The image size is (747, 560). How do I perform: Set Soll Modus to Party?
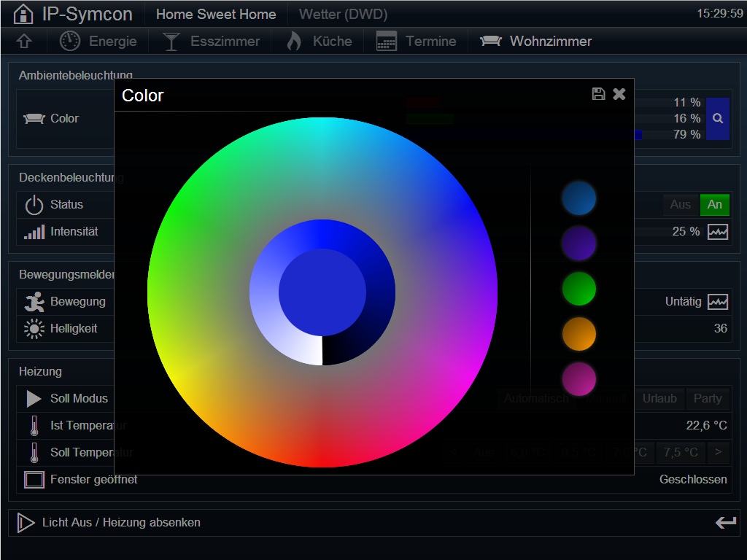(708, 399)
